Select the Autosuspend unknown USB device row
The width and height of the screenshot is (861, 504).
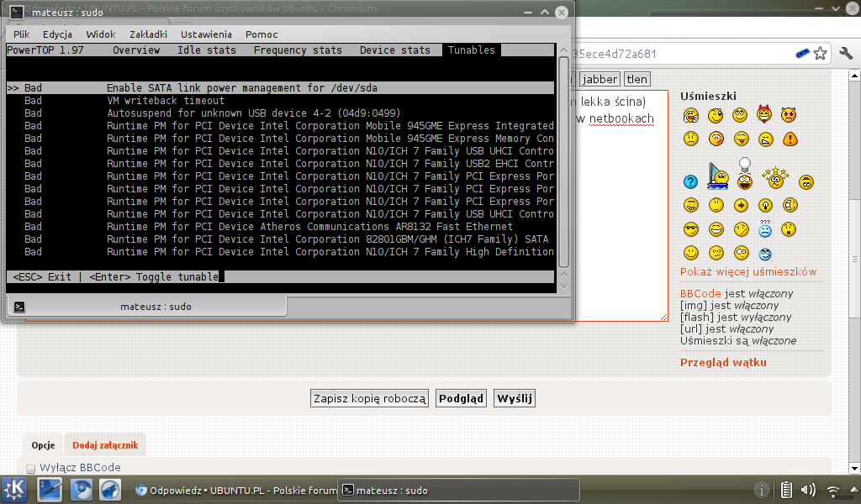(281, 113)
